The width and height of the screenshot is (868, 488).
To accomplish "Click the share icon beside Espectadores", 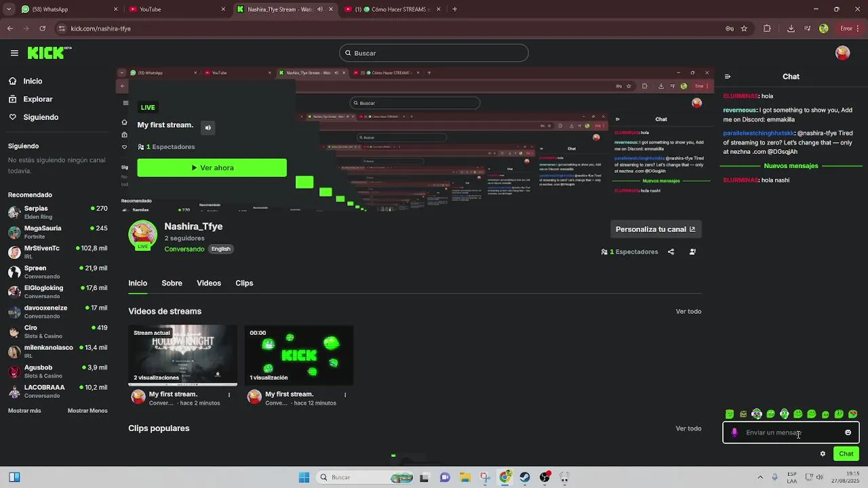I will point(671,251).
